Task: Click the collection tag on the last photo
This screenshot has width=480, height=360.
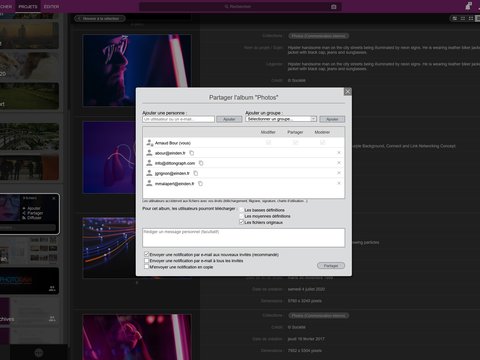Action: 319,315
